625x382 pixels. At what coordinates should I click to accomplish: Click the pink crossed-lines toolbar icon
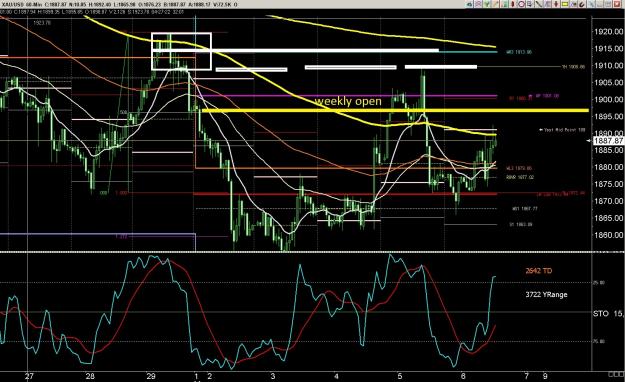[478, 4]
